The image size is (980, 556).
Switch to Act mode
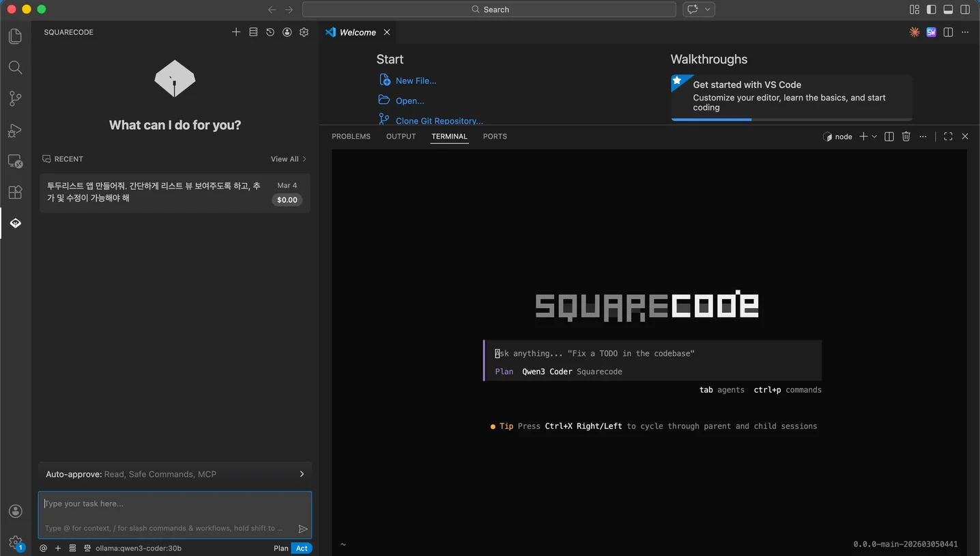click(302, 548)
